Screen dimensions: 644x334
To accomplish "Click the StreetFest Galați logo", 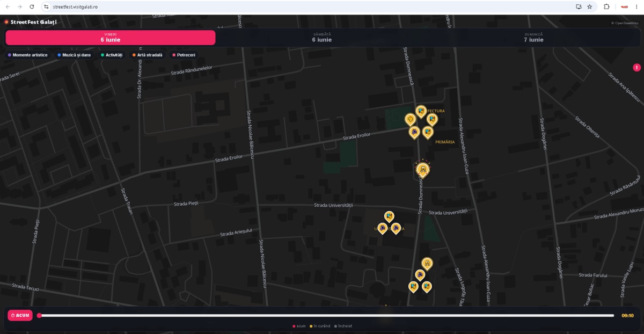I will (x=31, y=22).
